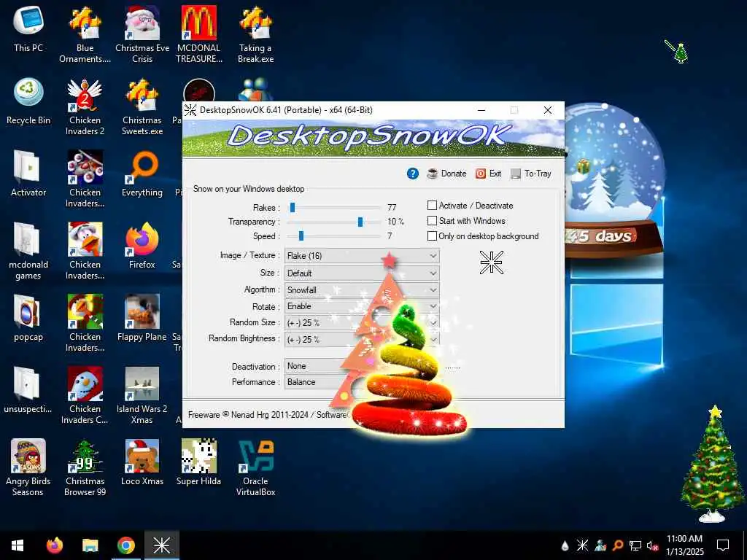The height and width of the screenshot is (560, 747).
Task: Select mcdonald games folder
Action: tap(28, 251)
